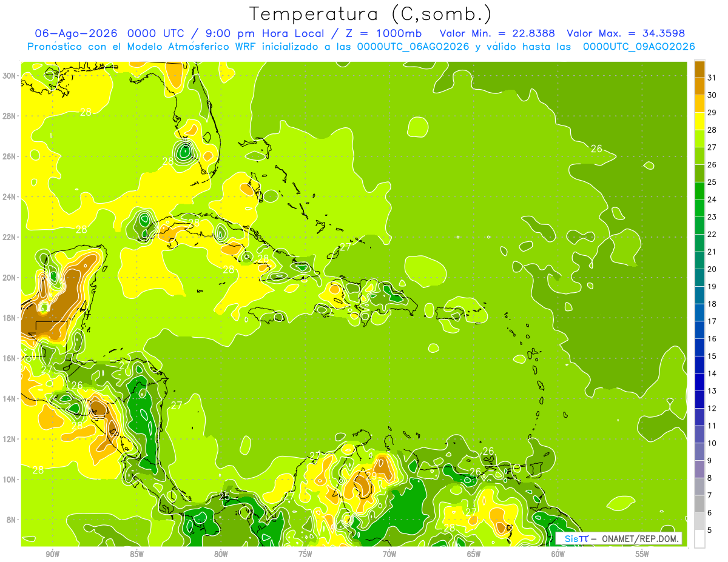Click the '14' value on the color legend

click(x=712, y=373)
